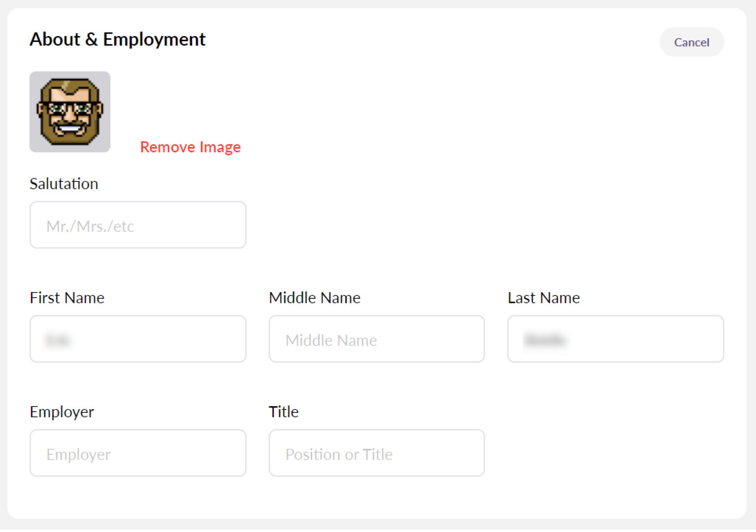Click the First Name label
This screenshot has width=756, height=532.
[x=67, y=298]
